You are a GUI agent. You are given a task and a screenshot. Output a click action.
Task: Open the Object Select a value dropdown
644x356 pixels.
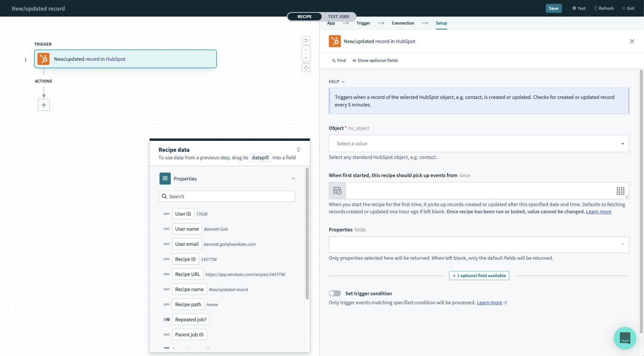(x=478, y=143)
